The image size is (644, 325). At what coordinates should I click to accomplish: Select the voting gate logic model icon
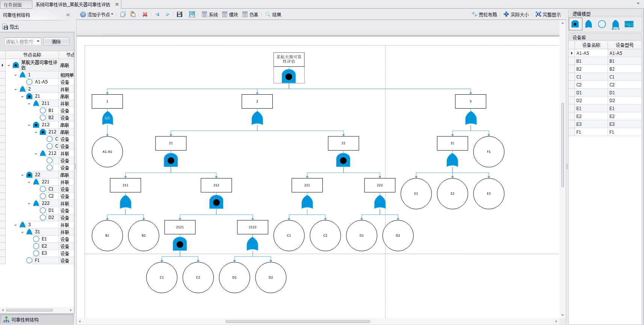point(615,24)
